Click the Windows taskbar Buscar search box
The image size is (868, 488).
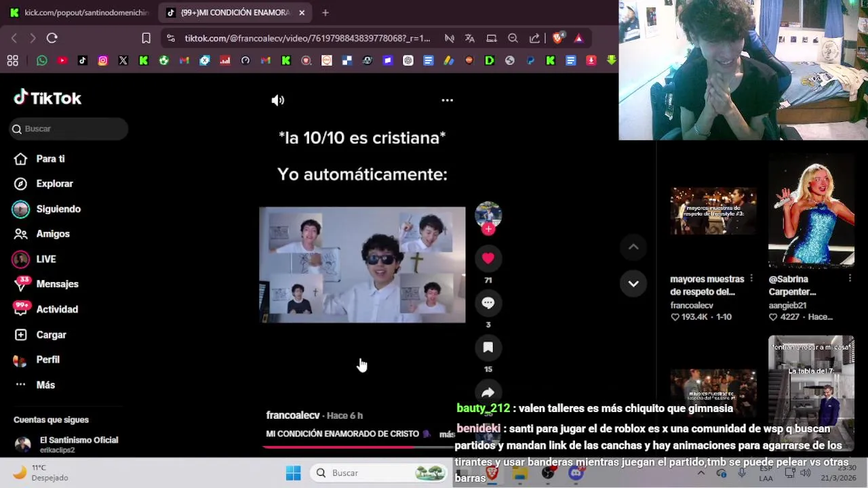tap(380, 473)
